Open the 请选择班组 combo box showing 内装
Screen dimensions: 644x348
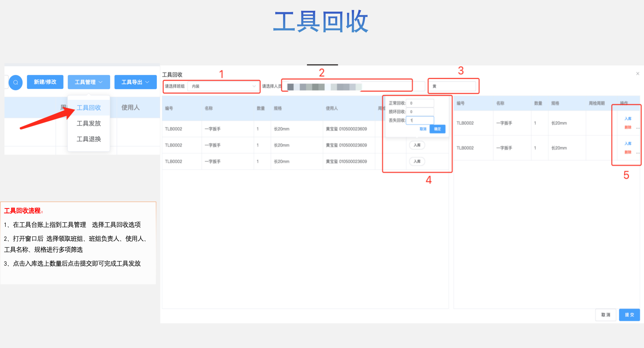tap(223, 86)
